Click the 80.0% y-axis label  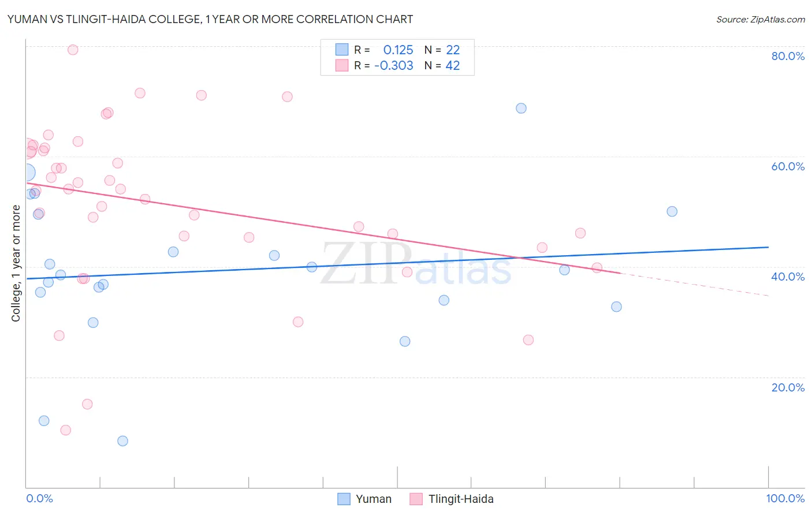click(x=788, y=56)
